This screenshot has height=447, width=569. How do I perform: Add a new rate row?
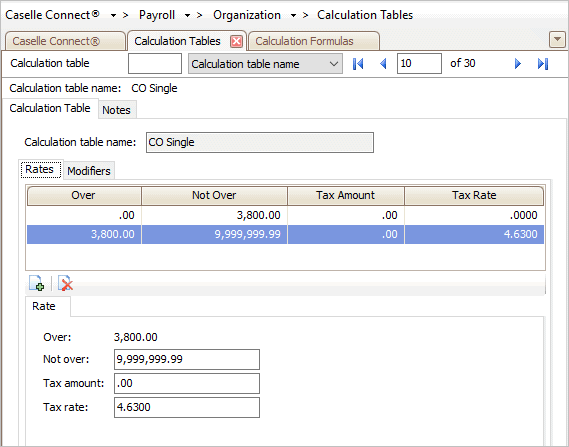click(x=36, y=283)
